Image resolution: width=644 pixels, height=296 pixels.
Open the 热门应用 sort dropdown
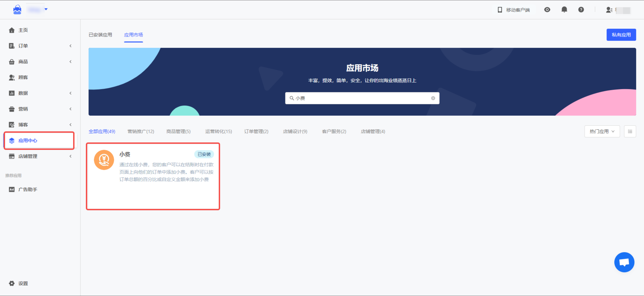602,131
